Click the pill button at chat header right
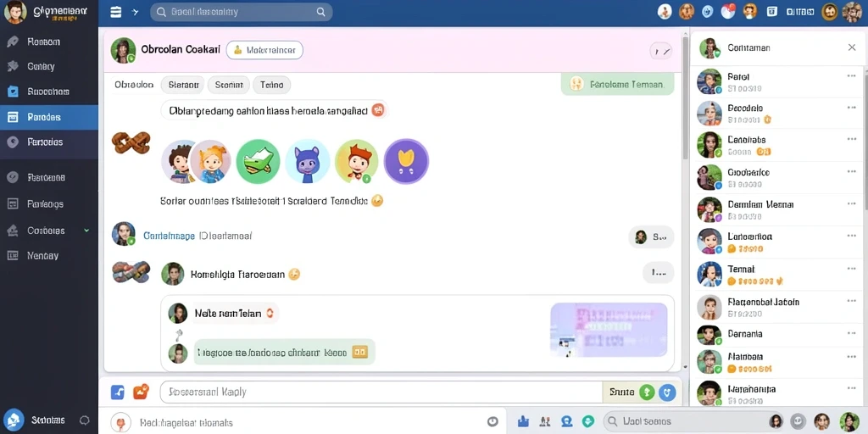Viewport: 868px width, 434px height. pos(660,51)
